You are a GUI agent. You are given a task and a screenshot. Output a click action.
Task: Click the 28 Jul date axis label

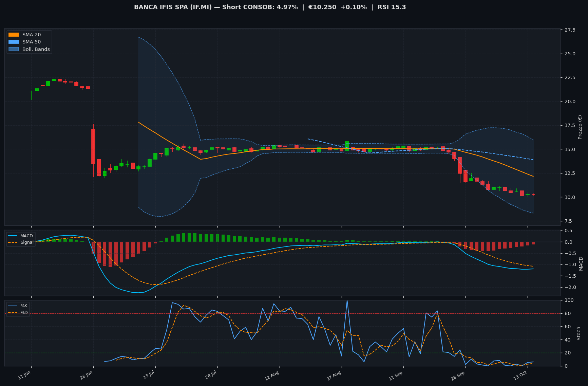tap(211, 375)
